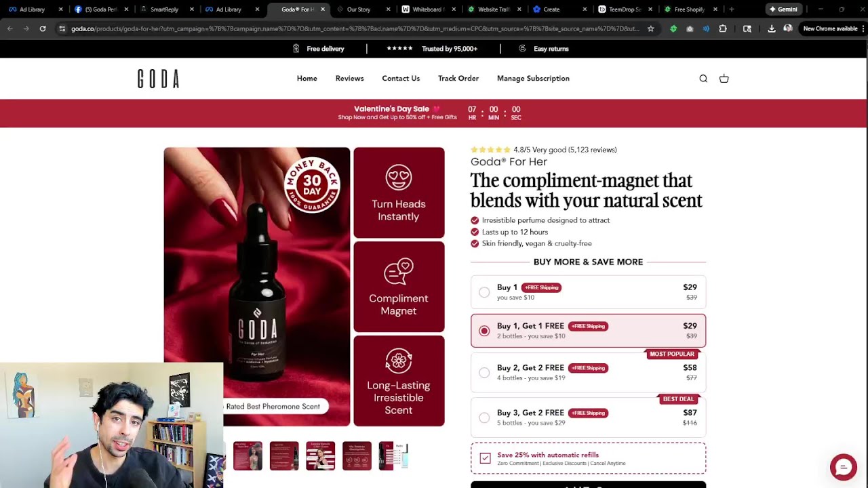Click the Lasts up to 12 hours text
This screenshot has height=488, width=868.
click(x=515, y=232)
